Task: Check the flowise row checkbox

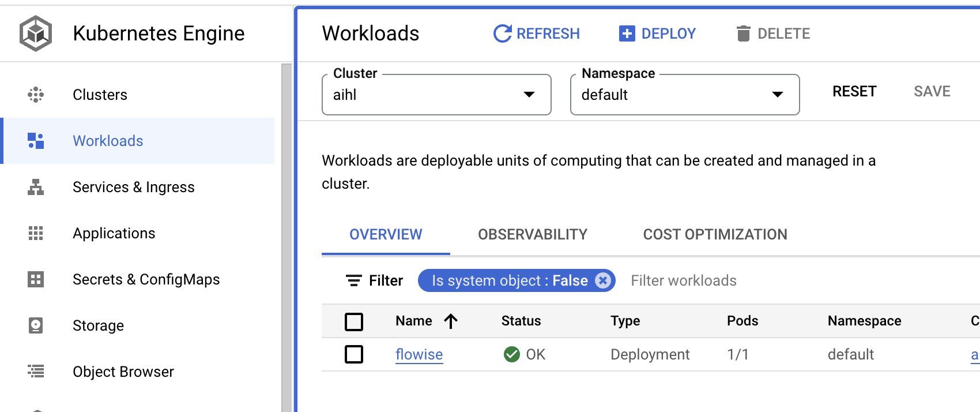Action: [x=354, y=354]
